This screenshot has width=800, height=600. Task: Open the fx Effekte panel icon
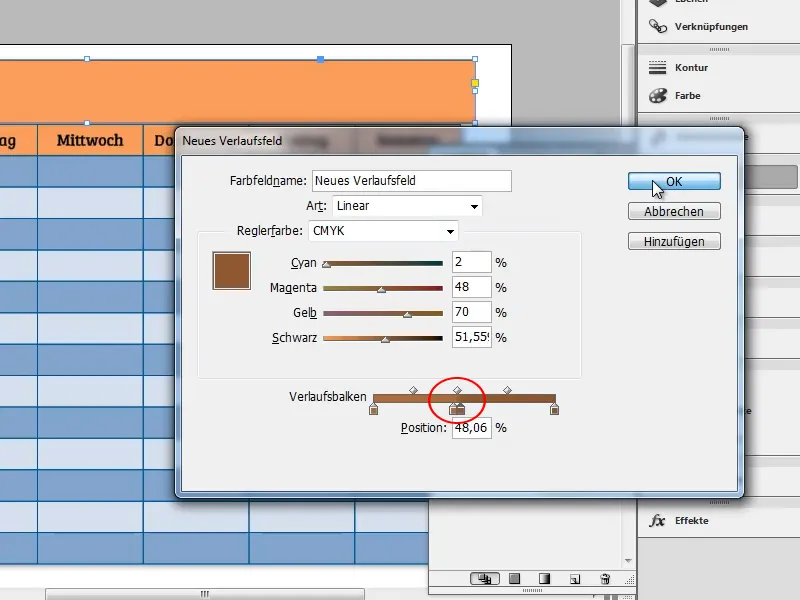pyautogui.click(x=657, y=520)
